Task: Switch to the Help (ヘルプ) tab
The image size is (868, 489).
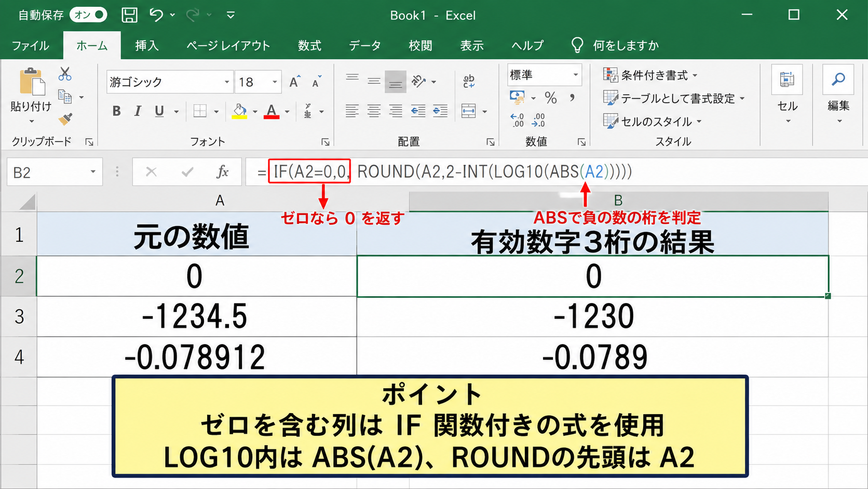Action: point(527,46)
